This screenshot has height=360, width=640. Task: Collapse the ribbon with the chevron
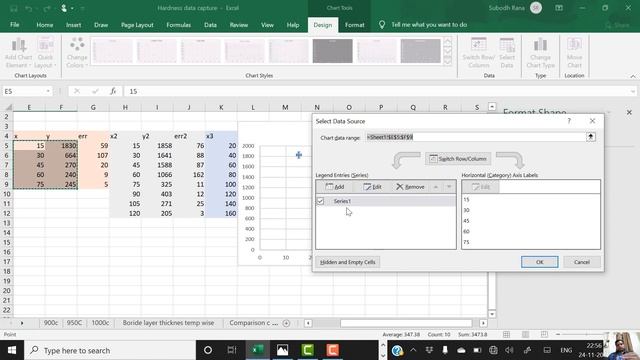[633, 76]
